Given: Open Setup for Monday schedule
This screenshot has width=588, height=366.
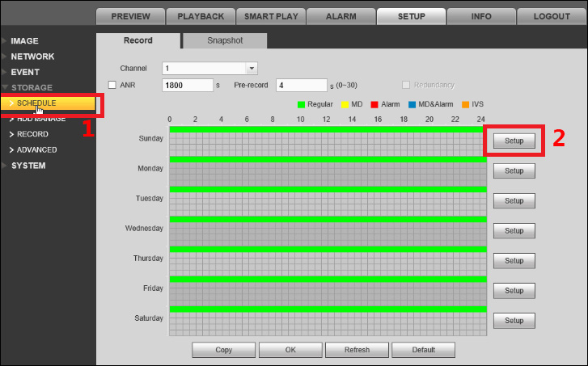Looking at the screenshot, I should tap(514, 170).
